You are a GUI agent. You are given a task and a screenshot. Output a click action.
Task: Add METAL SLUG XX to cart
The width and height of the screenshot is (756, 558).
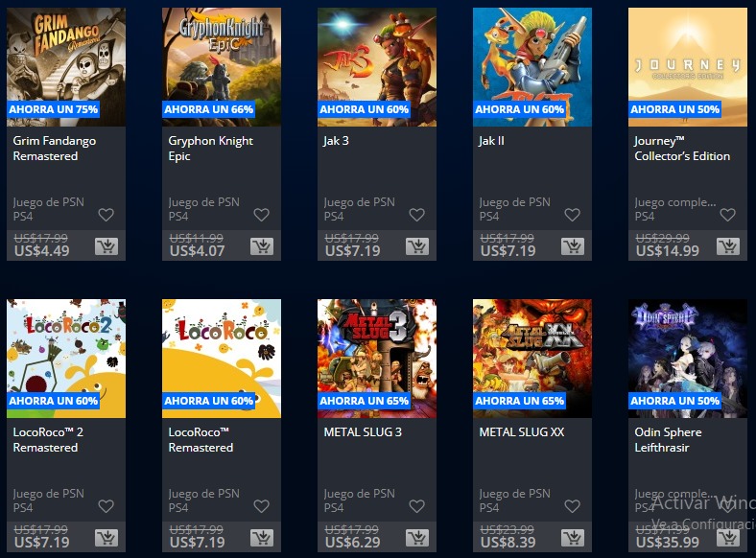[x=573, y=538]
